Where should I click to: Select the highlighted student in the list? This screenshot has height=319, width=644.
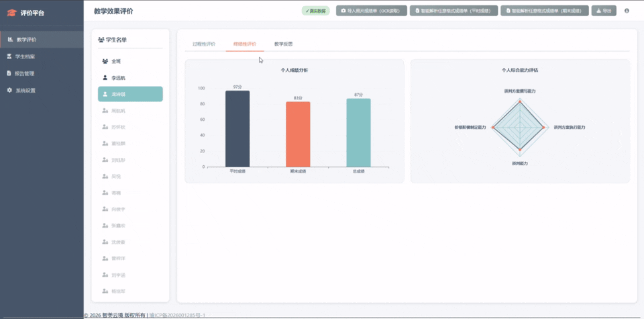point(130,94)
